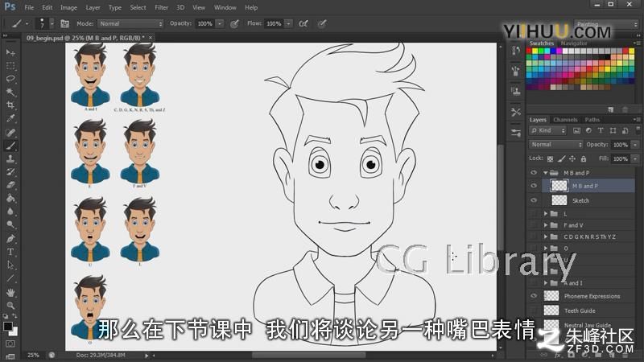
Task: Switch to the Channels tab
Action: 565,120
